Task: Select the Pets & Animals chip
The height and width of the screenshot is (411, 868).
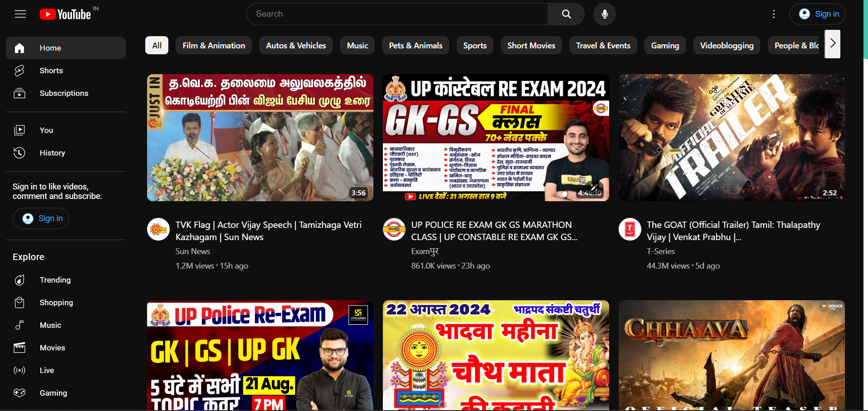Action: pyautogui.click(x=416, y=45)
